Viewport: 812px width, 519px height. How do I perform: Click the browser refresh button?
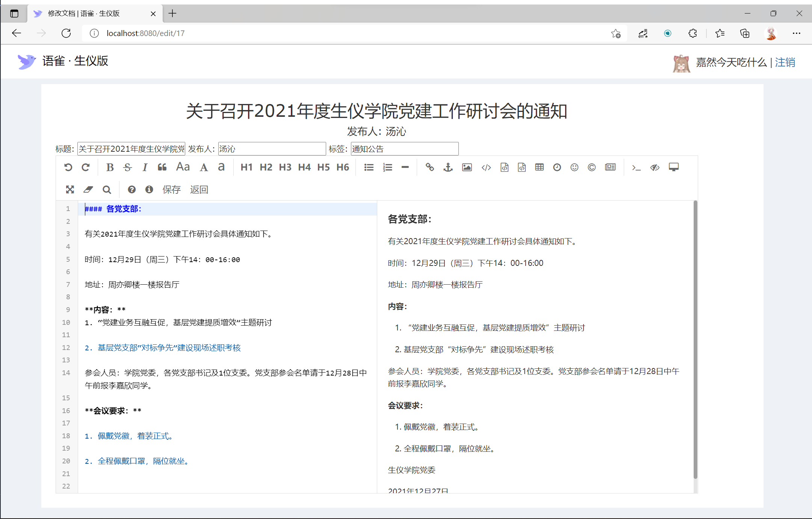point(66,33)
